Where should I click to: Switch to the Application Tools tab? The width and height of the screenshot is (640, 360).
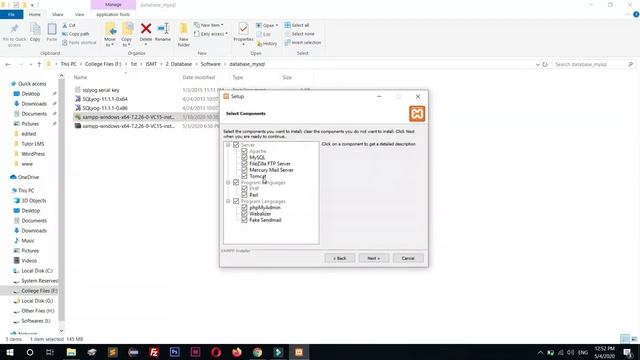[x=113, y=14]
